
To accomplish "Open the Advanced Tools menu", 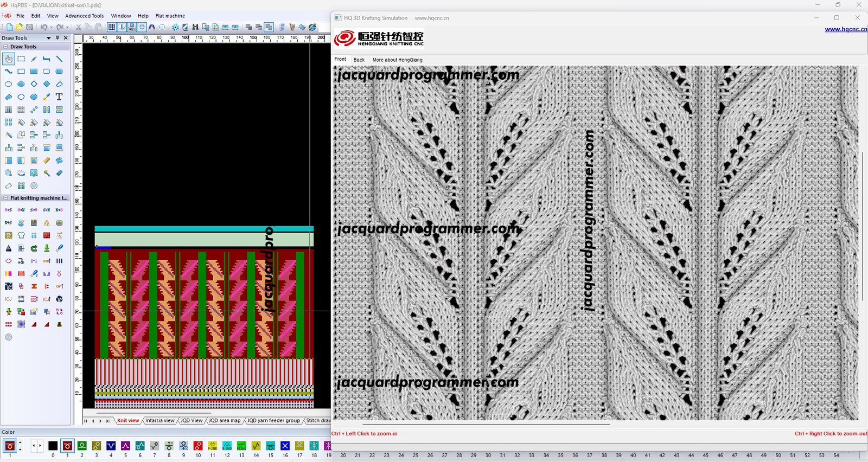I will [84, 16].
